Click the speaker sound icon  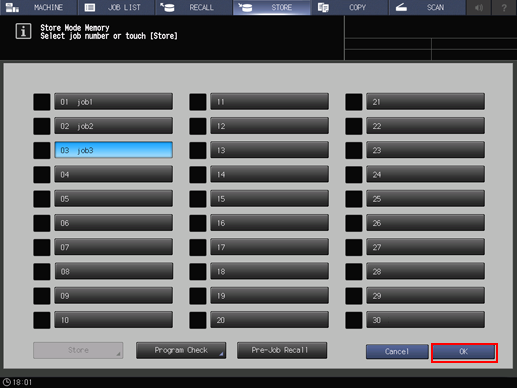click(x=479, y=7)
